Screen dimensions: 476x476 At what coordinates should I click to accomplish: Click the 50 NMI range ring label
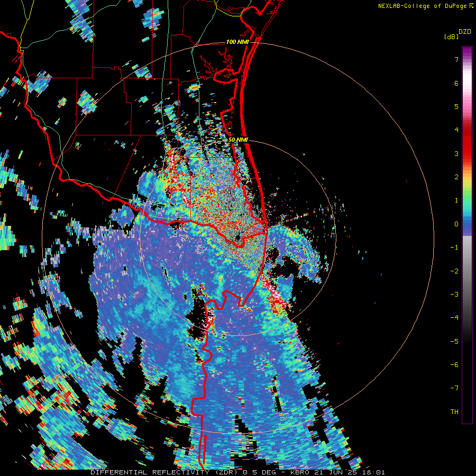(238, 140)
